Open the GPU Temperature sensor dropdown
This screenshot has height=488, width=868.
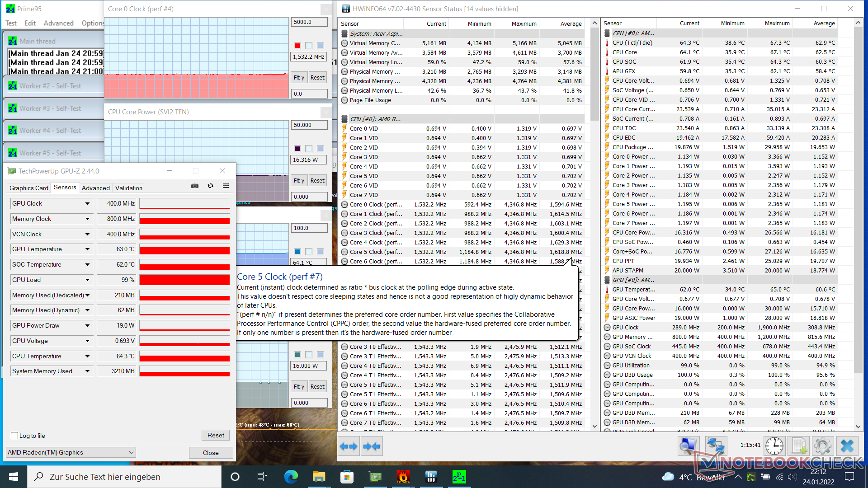(x=87, y=249)
